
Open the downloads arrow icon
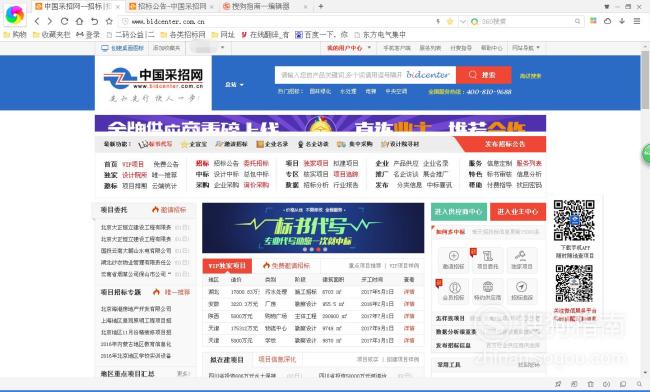click(622, 21)
